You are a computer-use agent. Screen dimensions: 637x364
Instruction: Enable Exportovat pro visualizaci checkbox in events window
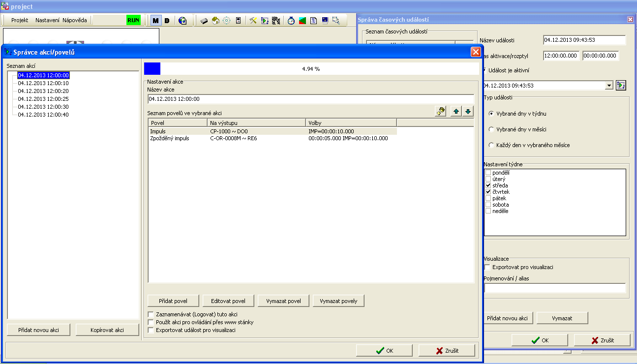(487, 267)
